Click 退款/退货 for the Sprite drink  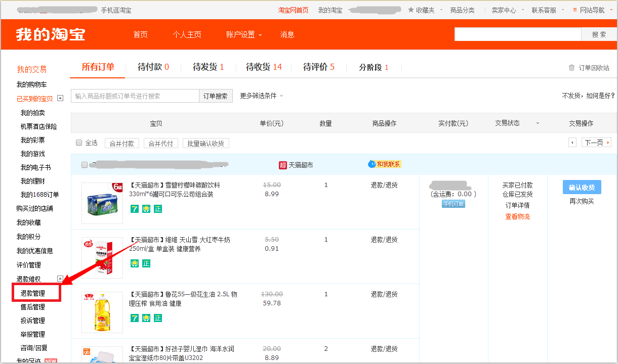384,185
